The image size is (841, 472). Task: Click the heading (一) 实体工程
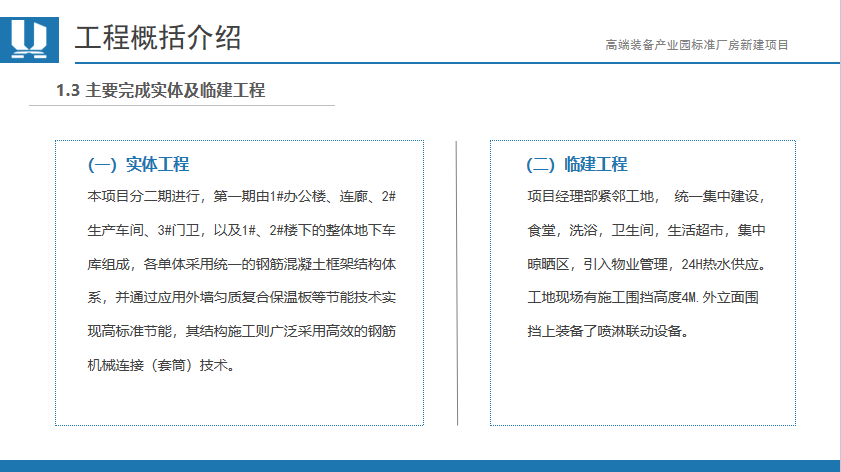tap(139, 164)
